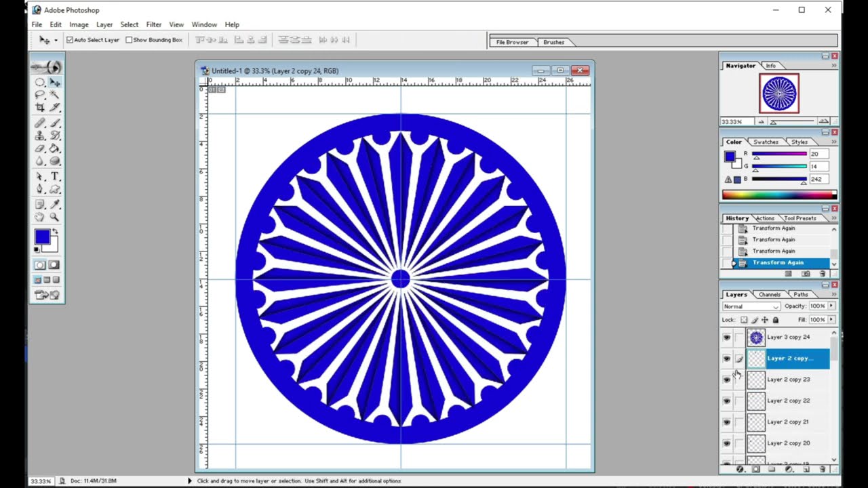The height and width of the screenshot is (488, 868).
Task: Select the Notes tool
Action: (40, 204)
